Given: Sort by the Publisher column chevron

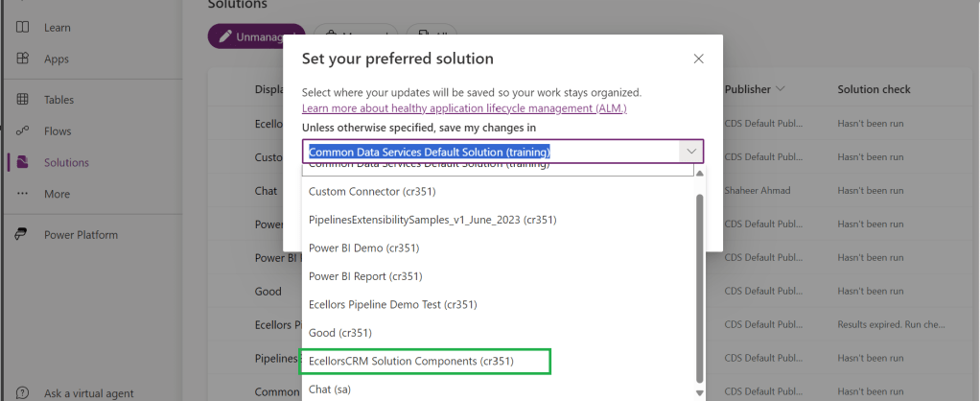Looking at the screenshot, I should pos(781,89).
